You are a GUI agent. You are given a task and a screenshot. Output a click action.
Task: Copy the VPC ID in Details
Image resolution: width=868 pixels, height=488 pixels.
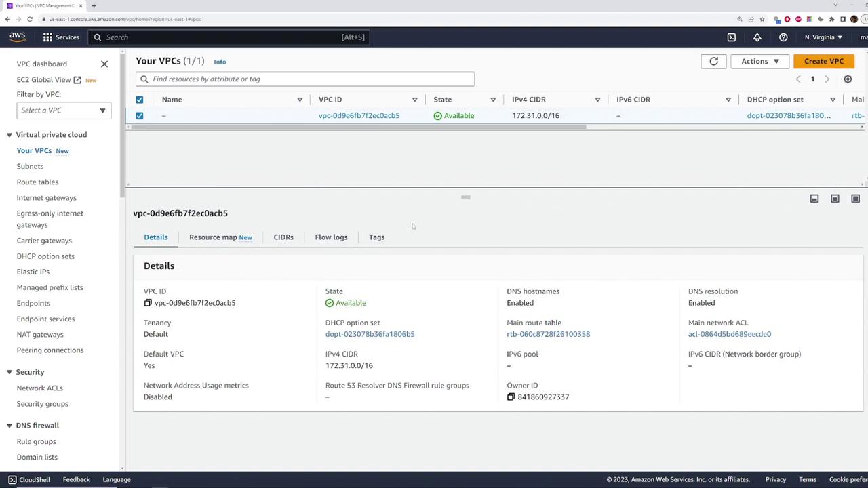pos(148,303)
